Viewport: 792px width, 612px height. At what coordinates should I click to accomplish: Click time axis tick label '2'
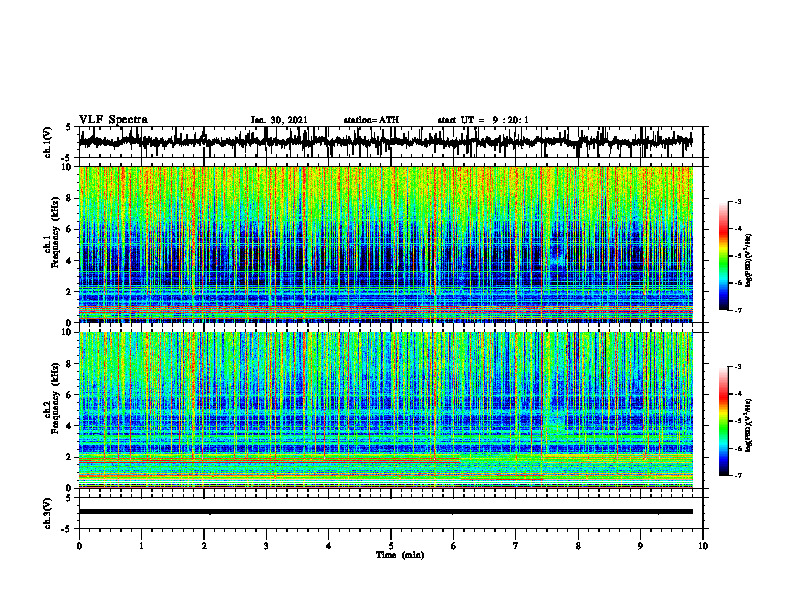(x=204, y=546)
